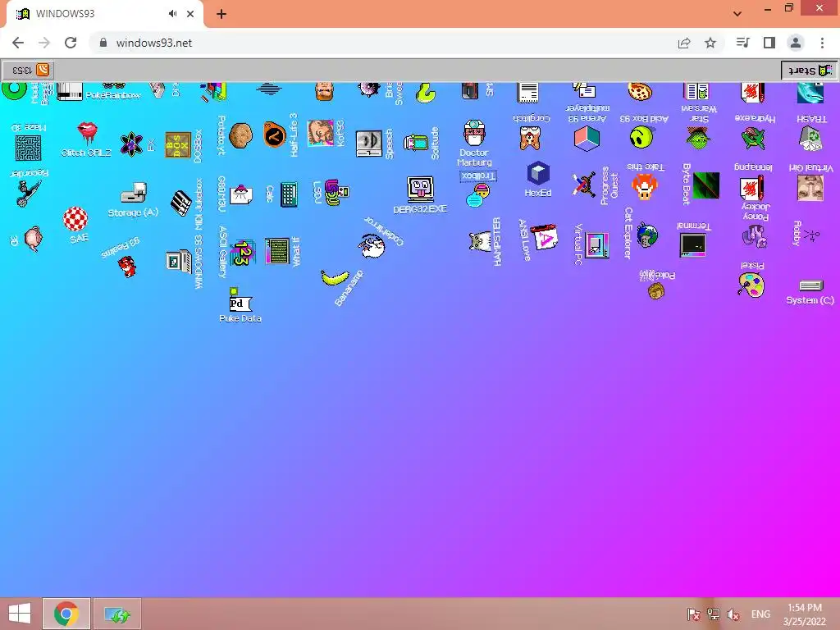Screen dimensions: 840x630
Task: Open the 3D teapot icon
Action: pyautogui.click(x=34, y=239)
